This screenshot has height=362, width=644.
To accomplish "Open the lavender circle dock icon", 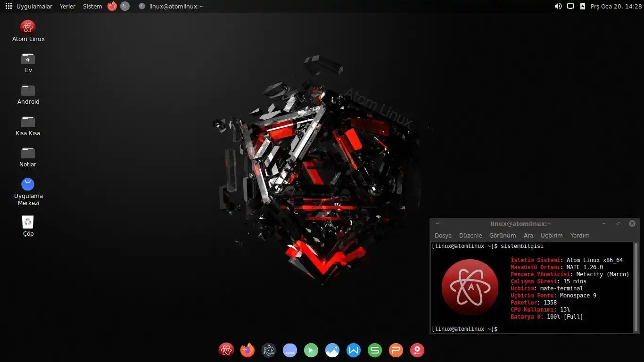I will (290, 350).
